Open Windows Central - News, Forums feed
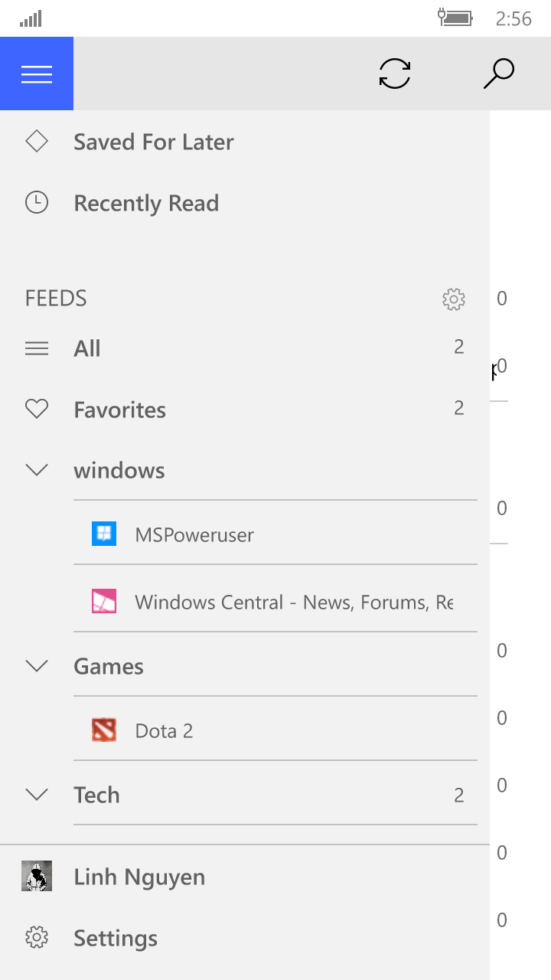Viewport: 551px width, 980px height. pyautogui.click(x=294, y=603)
